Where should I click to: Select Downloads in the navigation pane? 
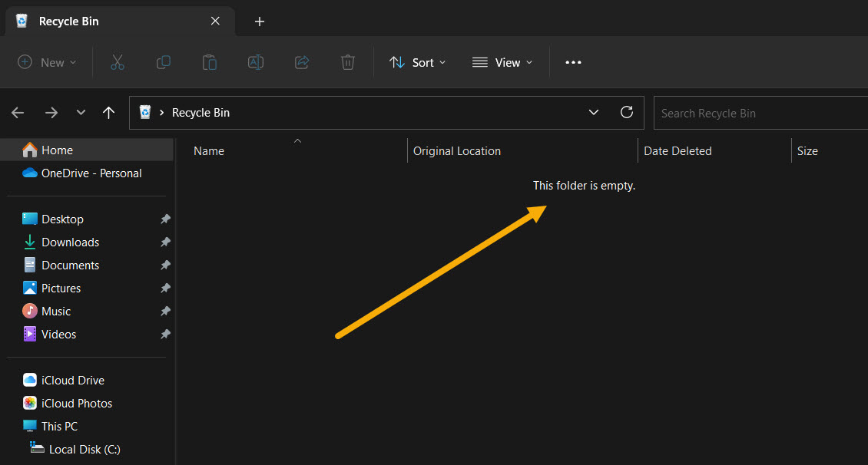(70, 242)
